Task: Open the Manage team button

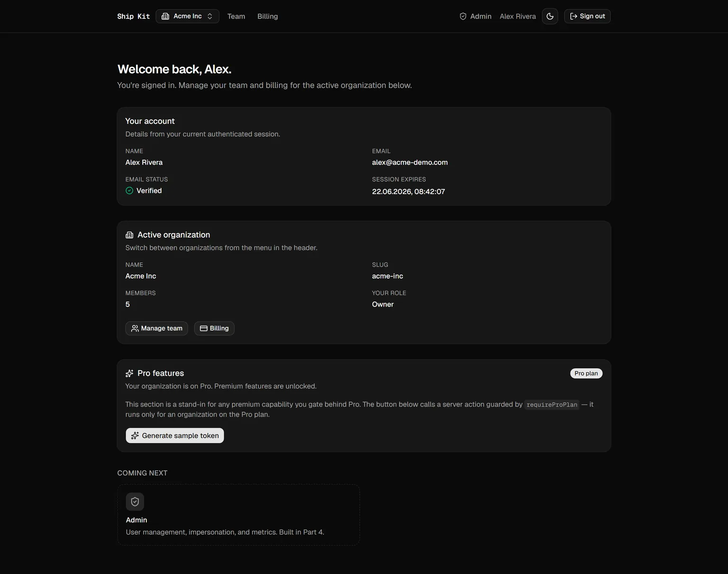Action: click(156, 328)
